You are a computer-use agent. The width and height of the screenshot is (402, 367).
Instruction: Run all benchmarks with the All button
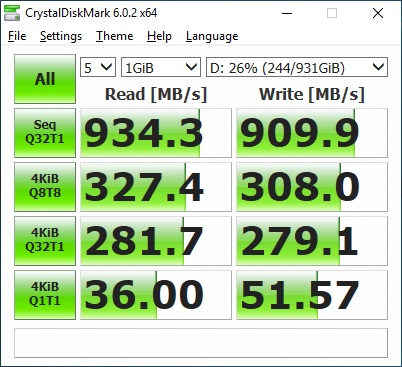[x=45, y=79]
